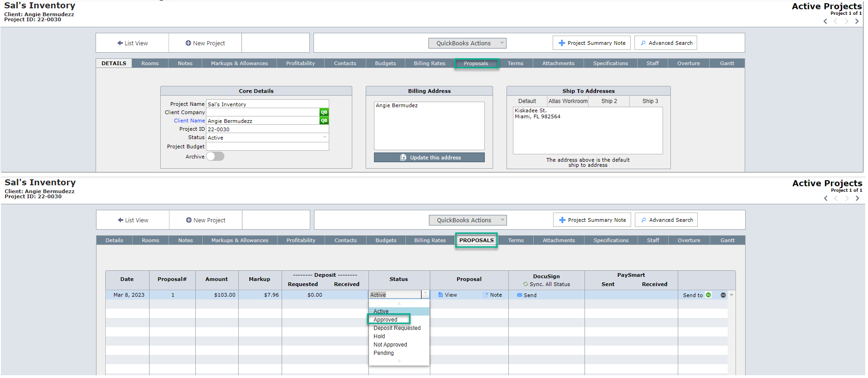Click greyed right chevron on Details screen header

click(846, 21)
